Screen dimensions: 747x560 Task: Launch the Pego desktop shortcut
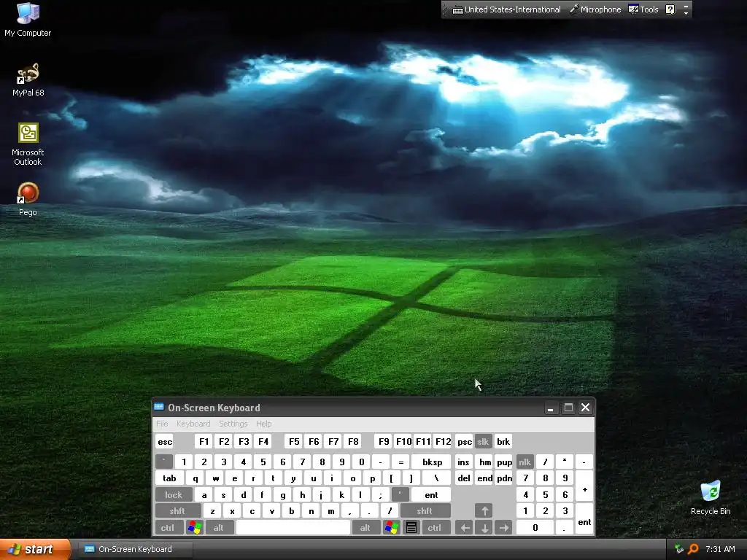point(28,199)
